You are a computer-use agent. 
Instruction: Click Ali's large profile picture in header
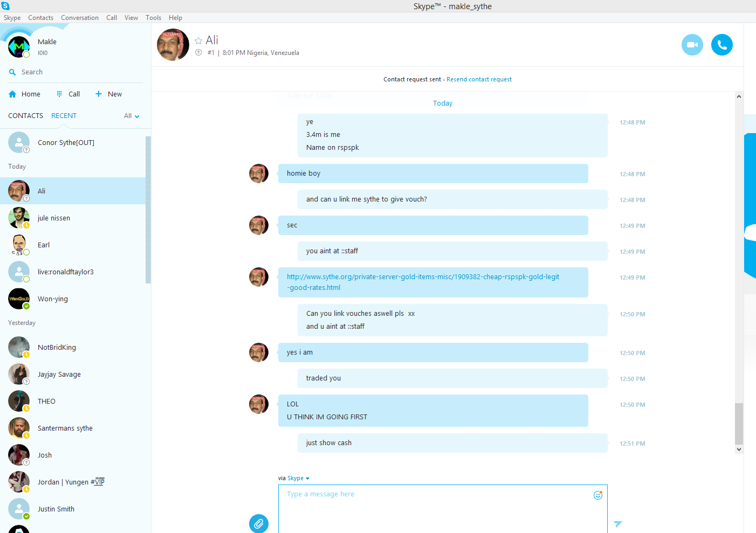pos(173,45)
